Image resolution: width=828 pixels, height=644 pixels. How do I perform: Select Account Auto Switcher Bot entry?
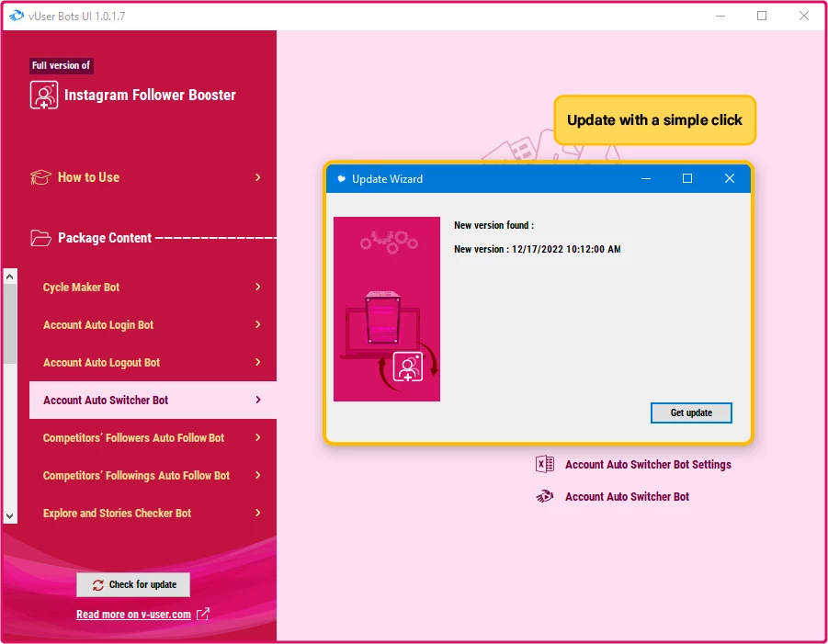pyautogui.click(x=153, y=401)
